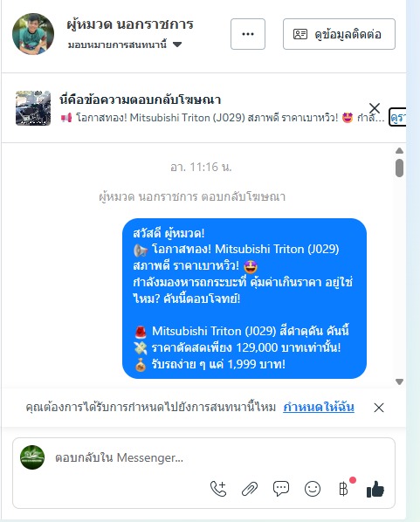Viewport: 420px width, 522px height.
Task: Click the baht payment request icon
Action: 343,489
